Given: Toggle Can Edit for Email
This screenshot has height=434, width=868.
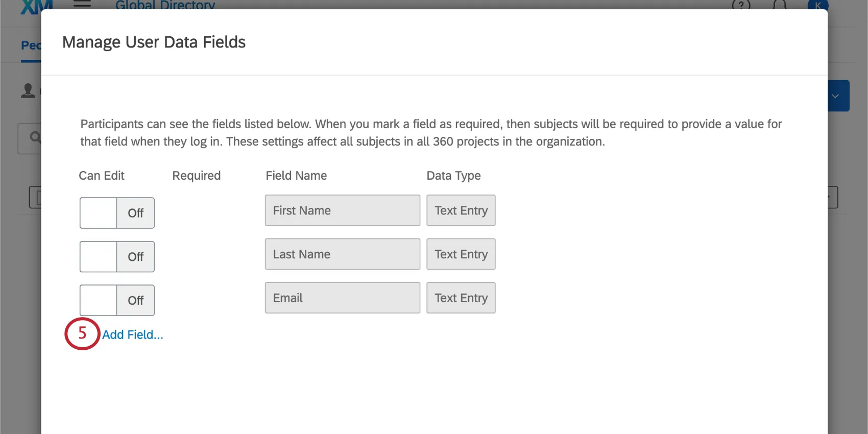Looking at the screenshot, I should [x=117, y=300].
